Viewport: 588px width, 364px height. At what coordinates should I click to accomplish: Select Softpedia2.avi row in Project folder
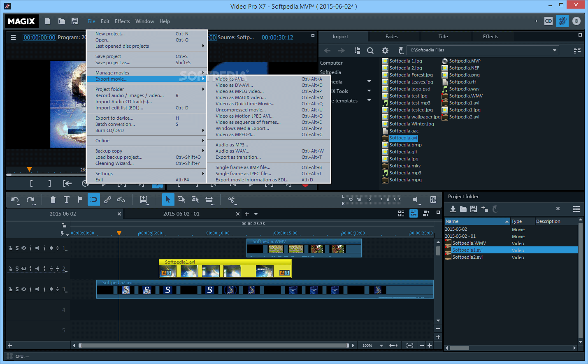coord(511,257)
